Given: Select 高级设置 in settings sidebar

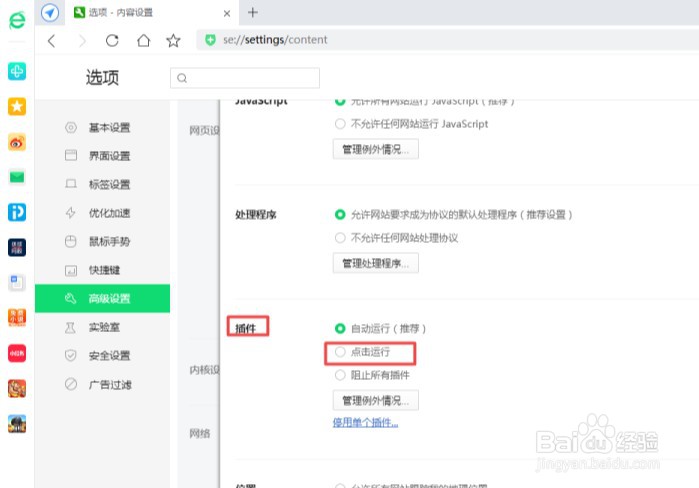Looking at the screenshot, I should [x=103, y=298].
